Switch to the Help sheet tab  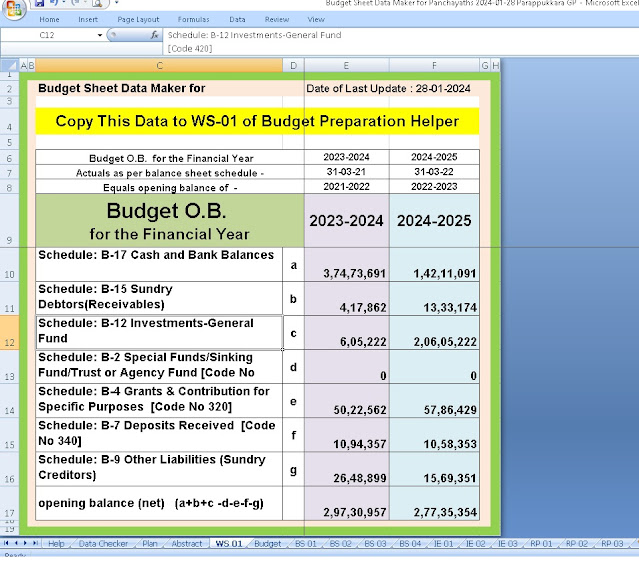pyautogui.click(x=56, y=544)
